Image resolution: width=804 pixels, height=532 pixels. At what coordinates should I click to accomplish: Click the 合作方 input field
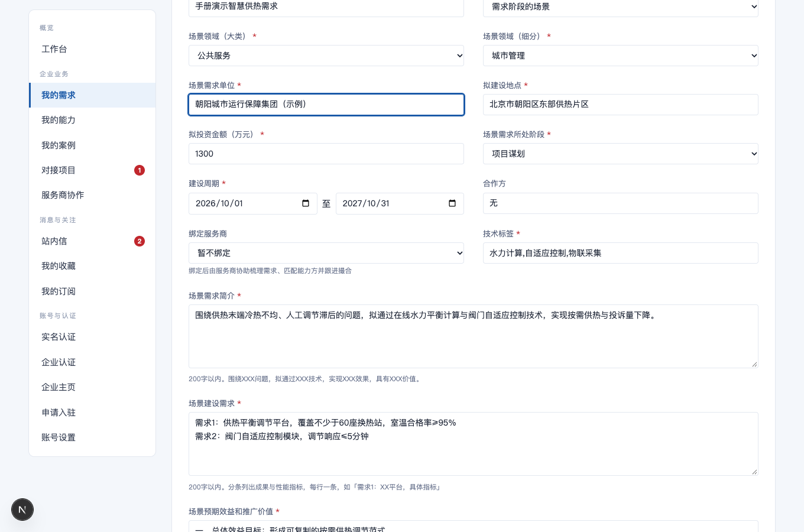coord(621,203)
